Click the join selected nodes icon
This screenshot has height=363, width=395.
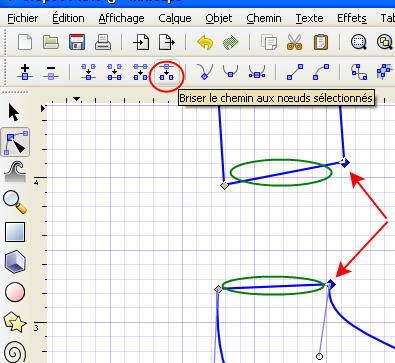click(88, 72)
